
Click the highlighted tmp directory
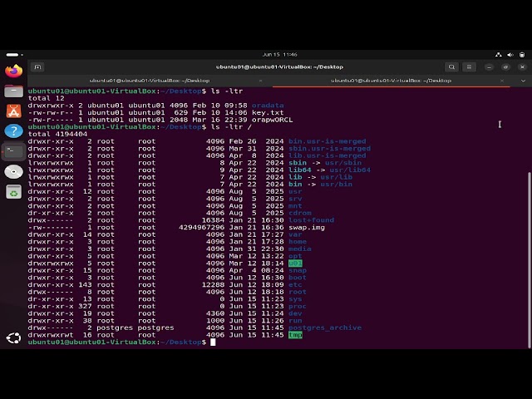(295, 335)
